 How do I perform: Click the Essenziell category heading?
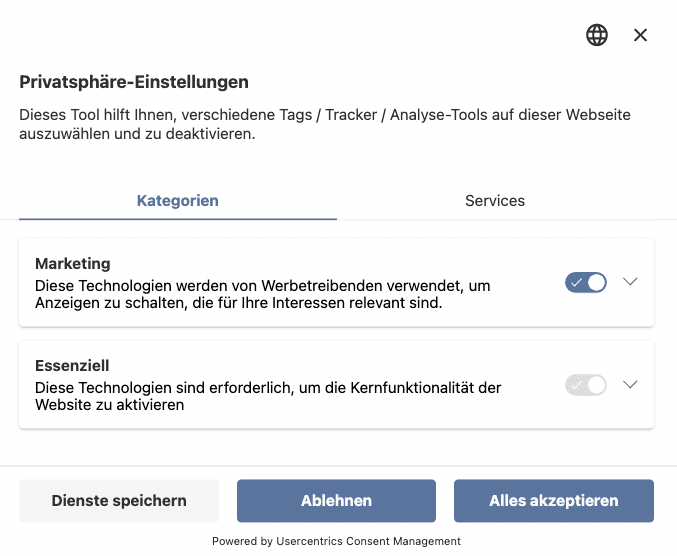coord(73,366)
